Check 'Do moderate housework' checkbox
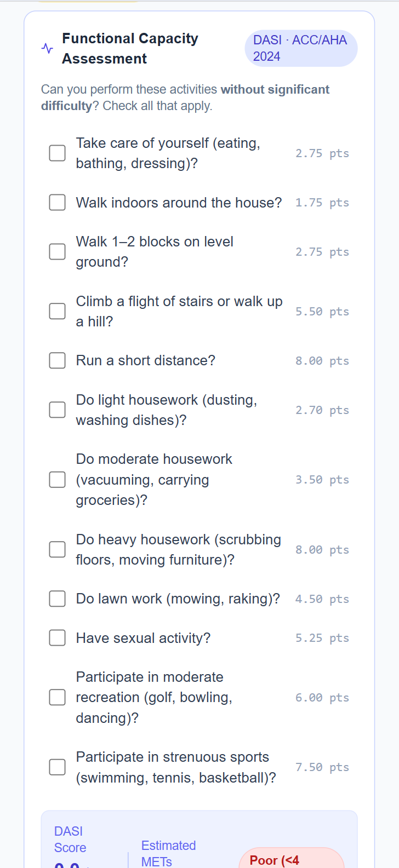399x868 pixels. (58, 480)
